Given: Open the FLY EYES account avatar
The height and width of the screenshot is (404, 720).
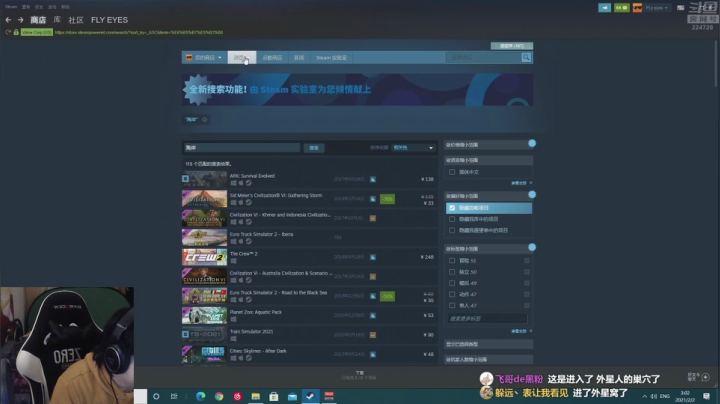Looking at the screenshot, I should (637, 8).
